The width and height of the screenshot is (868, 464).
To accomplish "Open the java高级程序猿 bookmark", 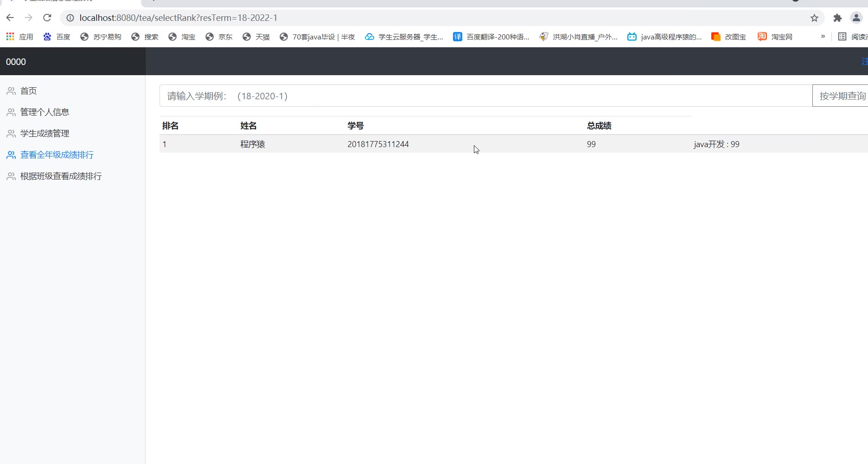I will tap(664, 37).
